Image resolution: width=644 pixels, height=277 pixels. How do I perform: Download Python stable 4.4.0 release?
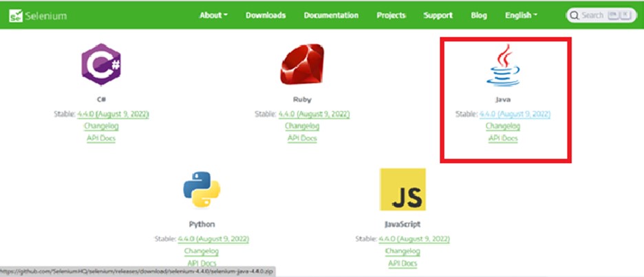213,239
